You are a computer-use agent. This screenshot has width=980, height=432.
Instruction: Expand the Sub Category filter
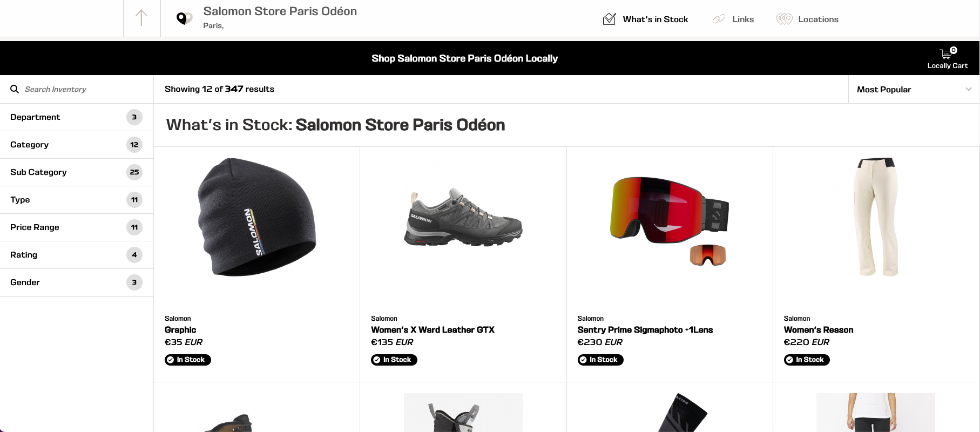pyautogui.click(x=77, y=172)
